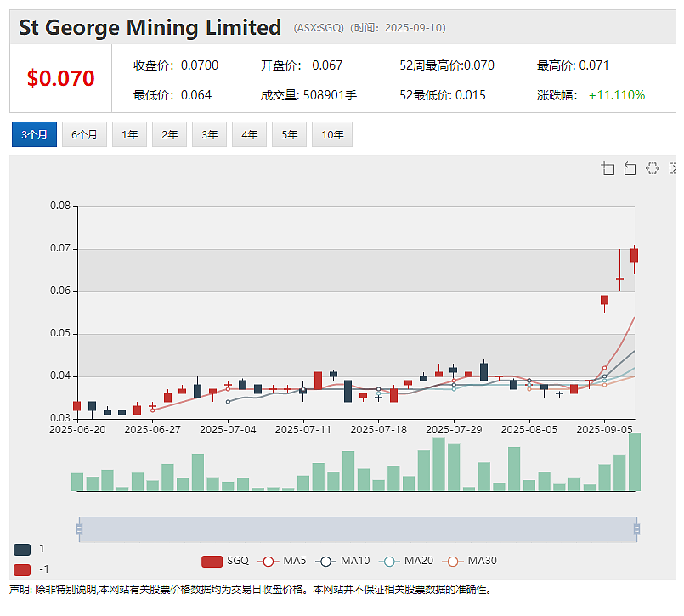The width and height of the screenshot is (684, 616).
Task: Click the 52最低价: 0.015 text
Action: [x=443, y=95]
